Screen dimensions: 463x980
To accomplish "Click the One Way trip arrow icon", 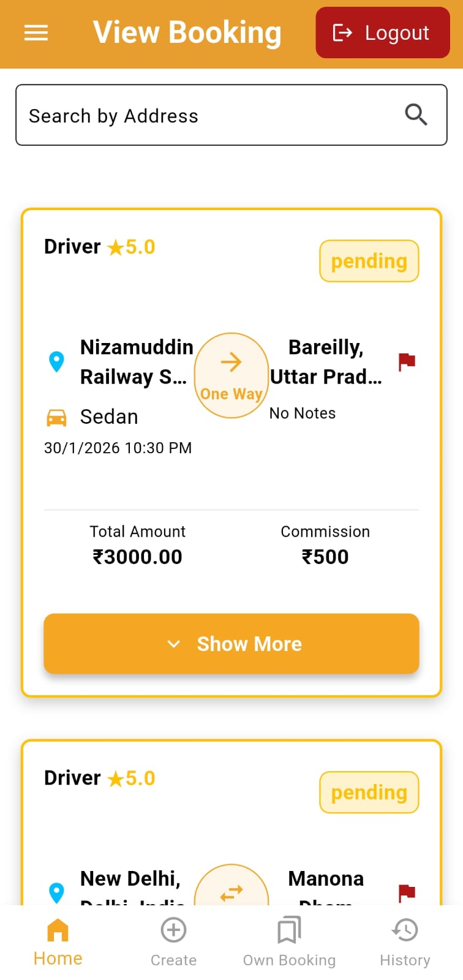I will coord(231,361).
